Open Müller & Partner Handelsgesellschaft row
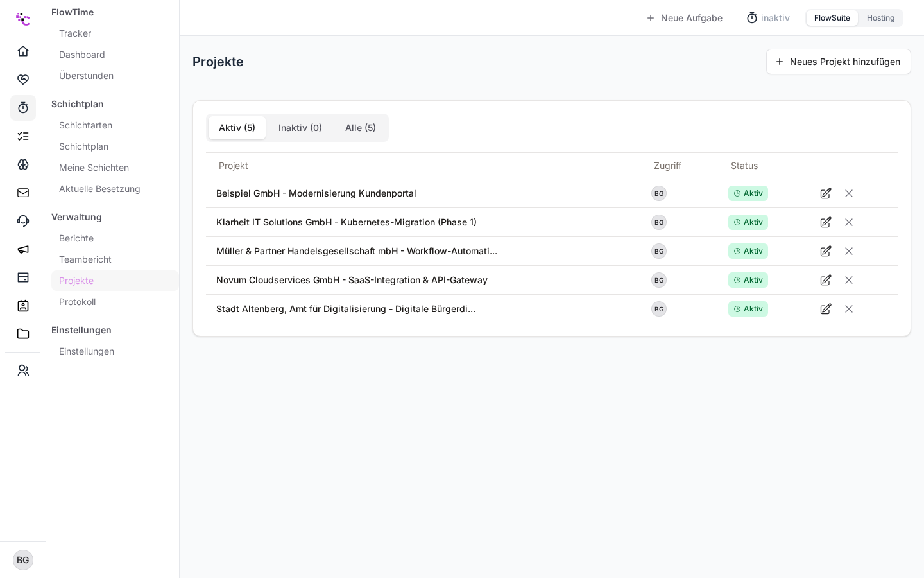This screenshot has width=924, height=578. click(x=552, y=251)
